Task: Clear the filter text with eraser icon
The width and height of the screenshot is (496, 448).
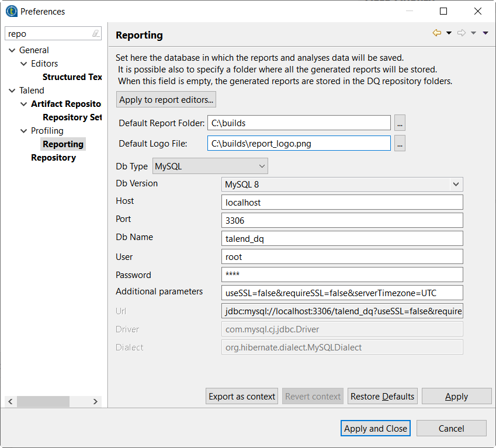Action: (x=96, y=34)
